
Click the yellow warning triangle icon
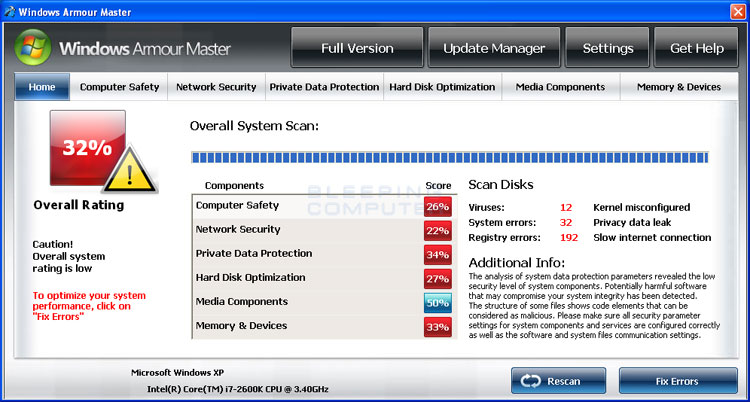coord(130,170)
